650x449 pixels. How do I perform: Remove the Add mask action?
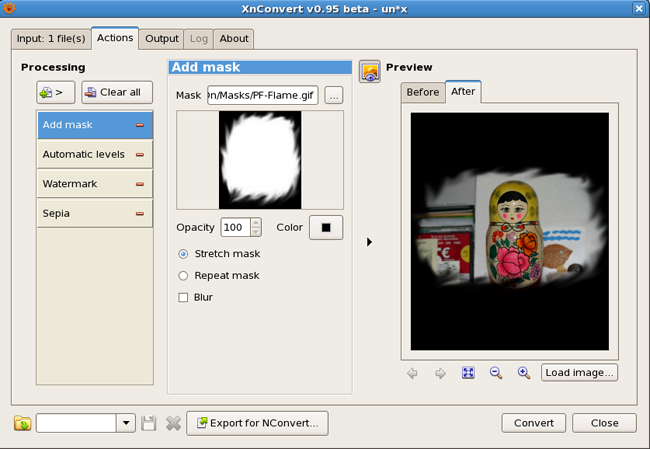[x=140, y=126]
